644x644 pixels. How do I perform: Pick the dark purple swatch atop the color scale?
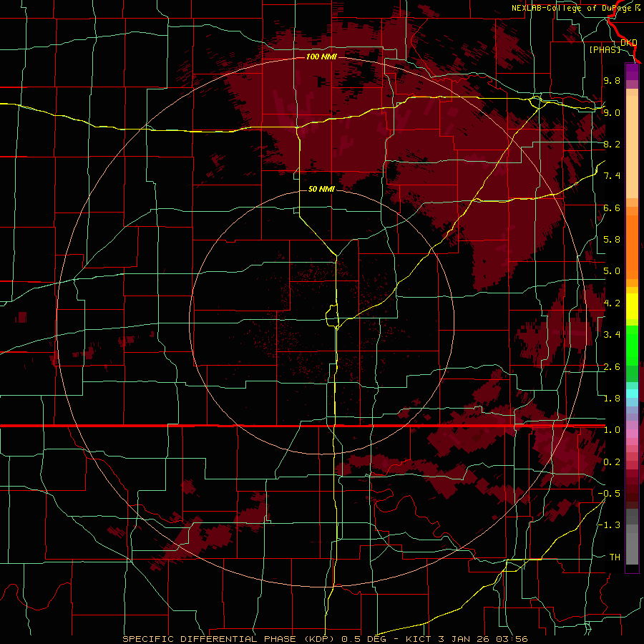[632, 69]
